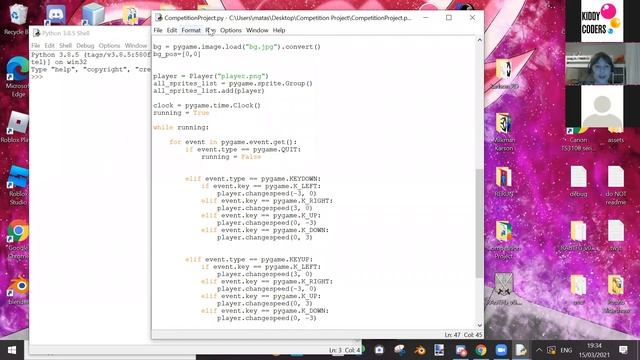Open the Options menu in CompetitionProject.py editor
640x360 pixels.
tap(231, 30)
